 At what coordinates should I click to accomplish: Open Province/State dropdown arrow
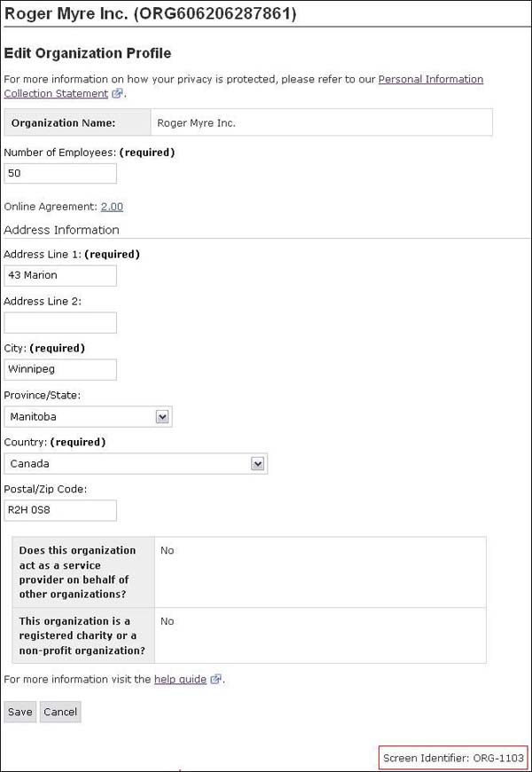[162, 416]
